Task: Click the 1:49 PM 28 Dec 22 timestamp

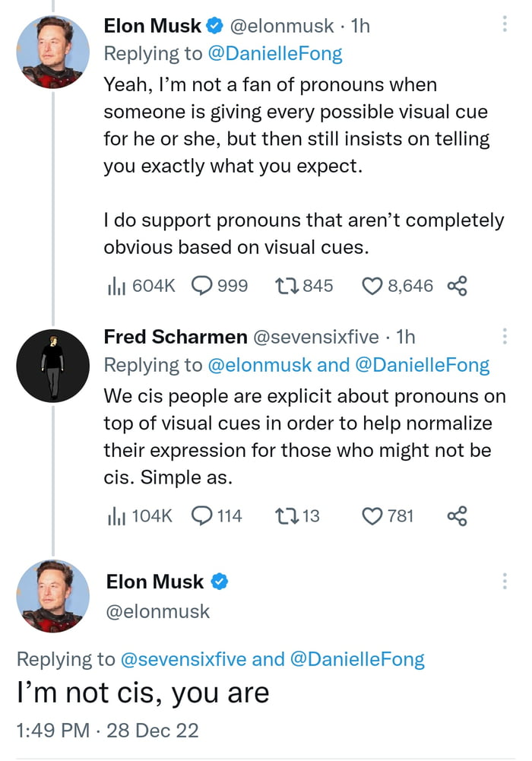Action: pos(107,731)
